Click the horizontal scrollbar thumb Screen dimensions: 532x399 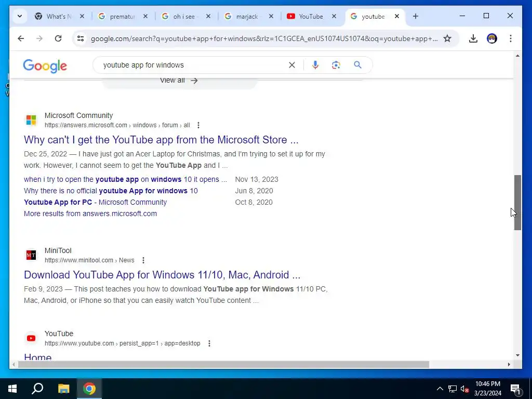(223, 364)
